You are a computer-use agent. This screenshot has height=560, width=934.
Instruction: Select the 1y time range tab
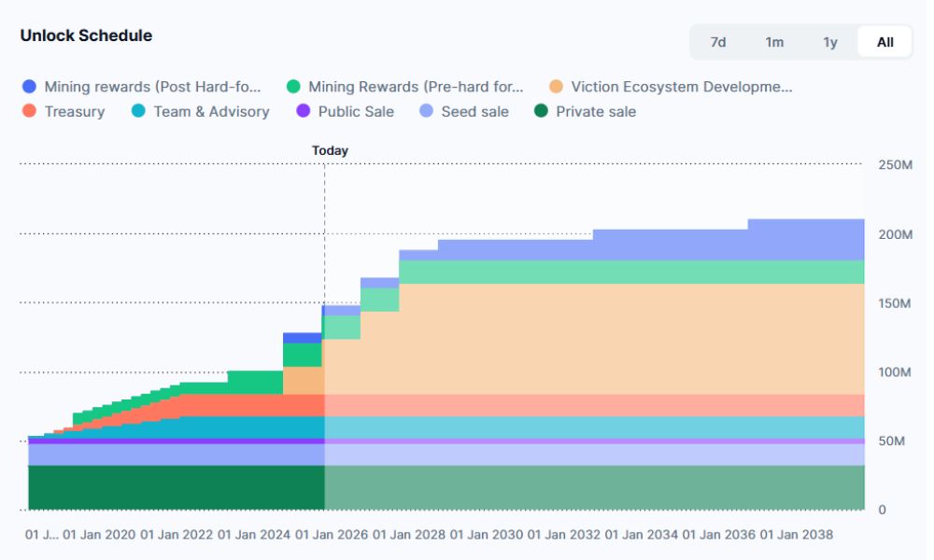(830, 42)
